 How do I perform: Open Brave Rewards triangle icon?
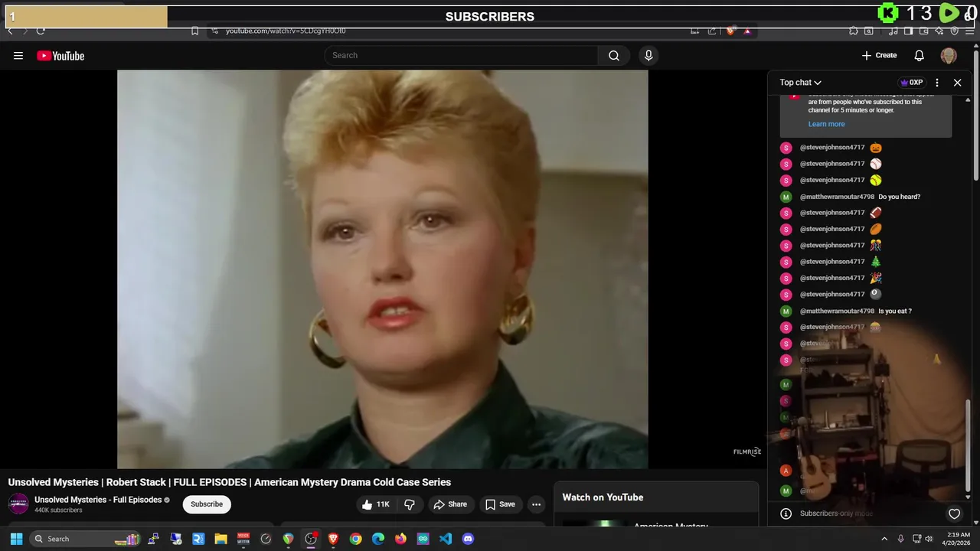point(747,31)
